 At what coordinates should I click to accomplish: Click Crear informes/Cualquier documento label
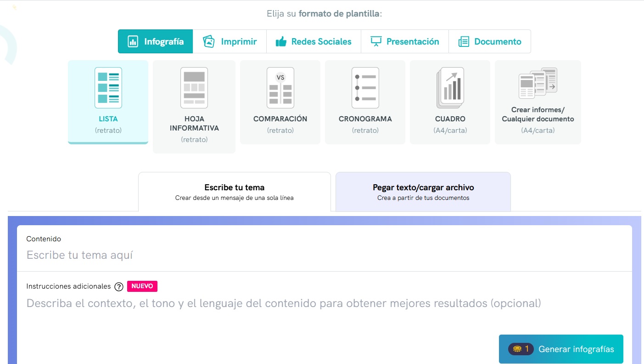coord(538,114)
